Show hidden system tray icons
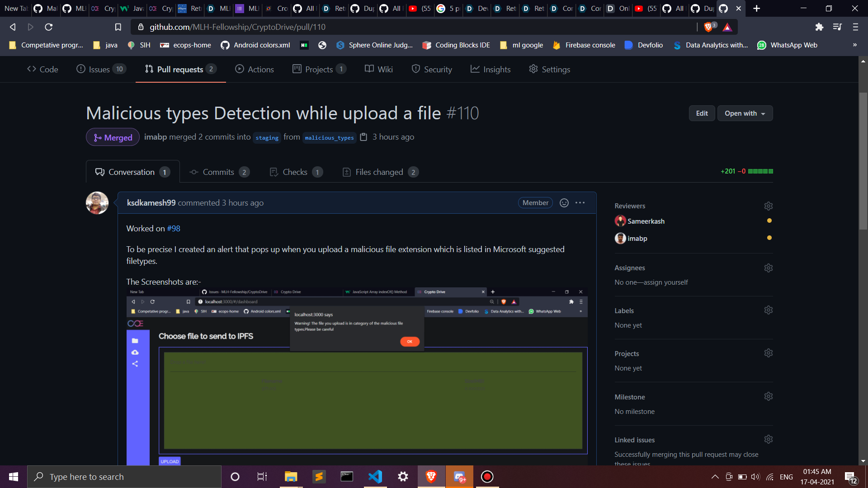Viewport: 868px width, 488px height. [715, 477]
